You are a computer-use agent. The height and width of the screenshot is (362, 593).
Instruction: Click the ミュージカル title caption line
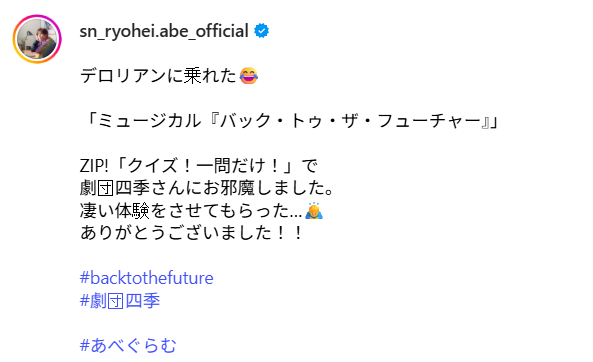pos(291,121)
